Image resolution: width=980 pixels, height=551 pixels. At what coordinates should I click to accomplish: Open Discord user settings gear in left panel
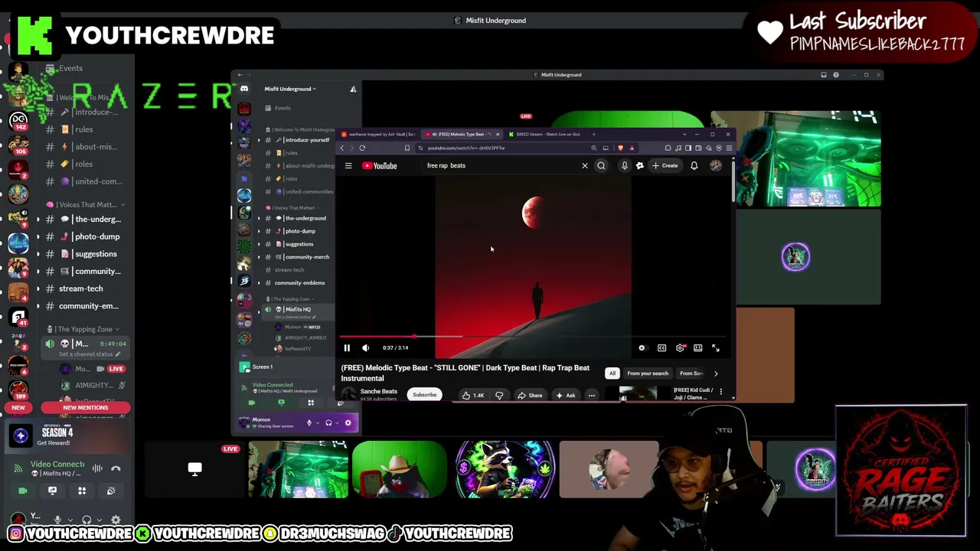point(116,520)
